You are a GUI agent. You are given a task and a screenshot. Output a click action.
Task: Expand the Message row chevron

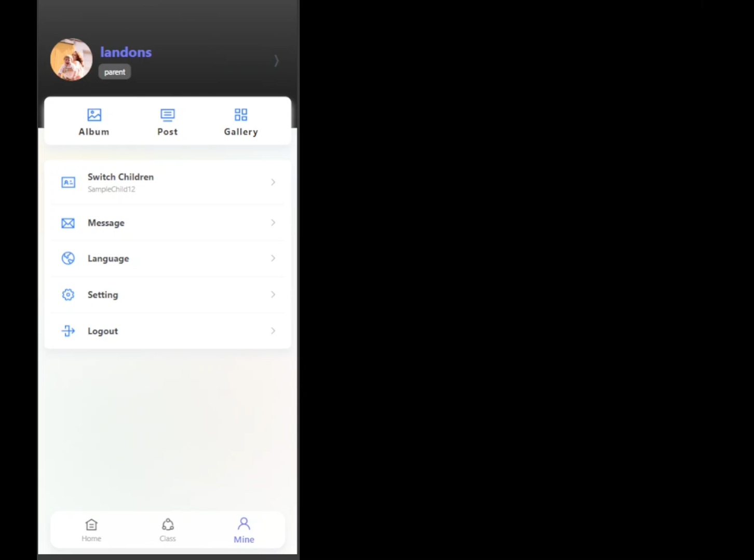tap(273, 223)
